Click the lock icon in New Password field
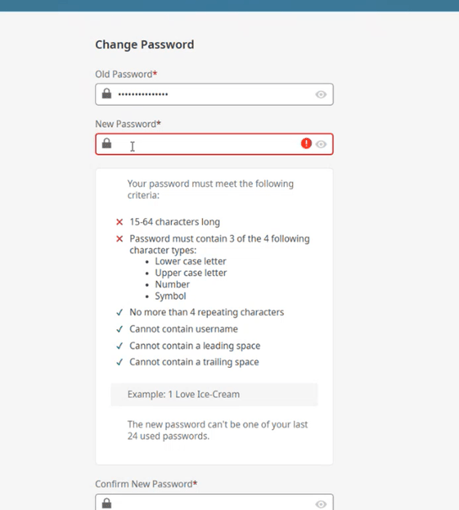Screen dimensions: 459x510 107,143
